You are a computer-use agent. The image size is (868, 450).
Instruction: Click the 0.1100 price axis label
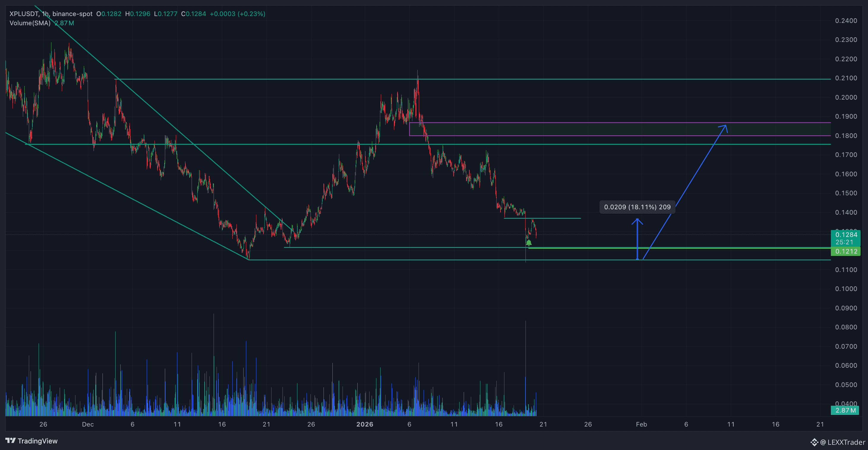846,270
